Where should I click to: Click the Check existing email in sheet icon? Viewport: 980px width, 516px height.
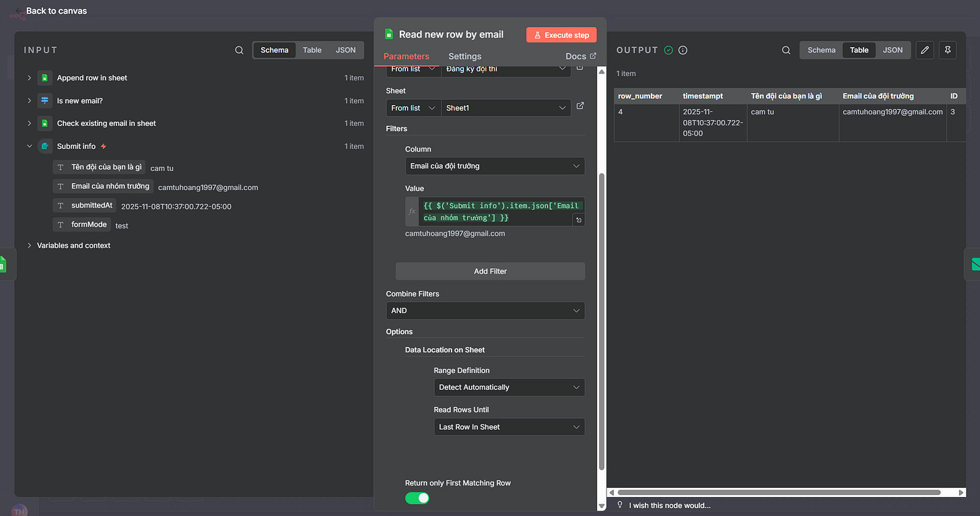(x=44, y=123)
